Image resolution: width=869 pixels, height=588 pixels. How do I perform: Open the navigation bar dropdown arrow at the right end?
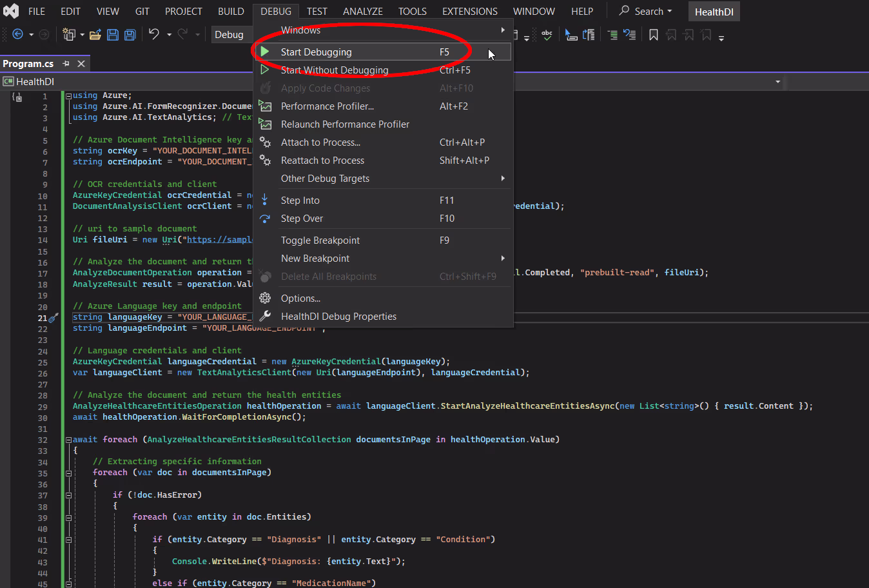click(777, 81)
